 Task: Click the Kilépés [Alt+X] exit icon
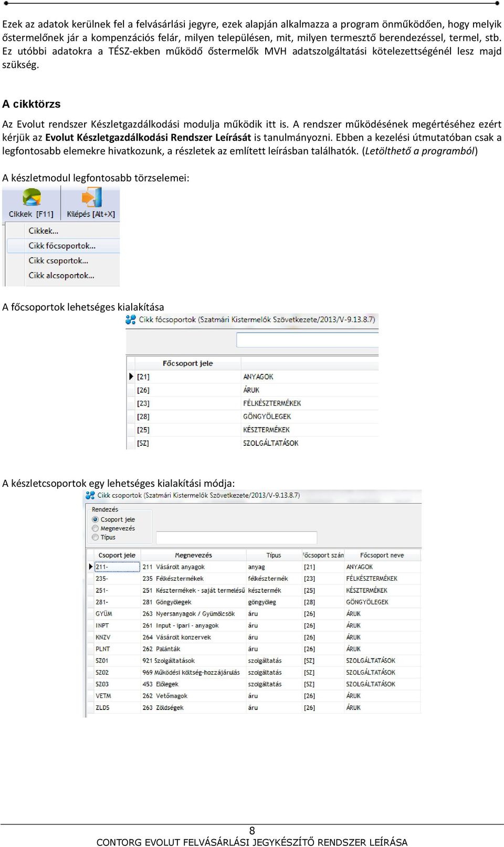pyautogui.click(x=91, y=198)
